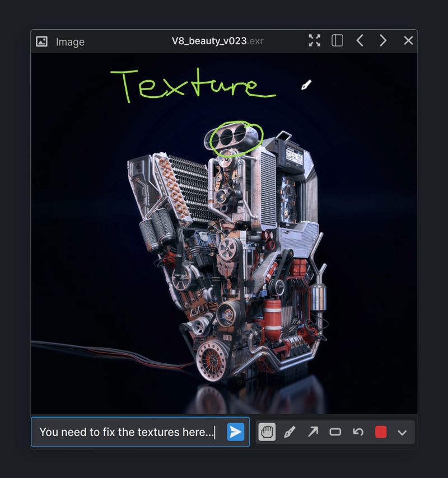This screenshot has width=448, height=478.
Task: Click the Image panel icon
Action: pyautogui.click(x=42, y=41)
